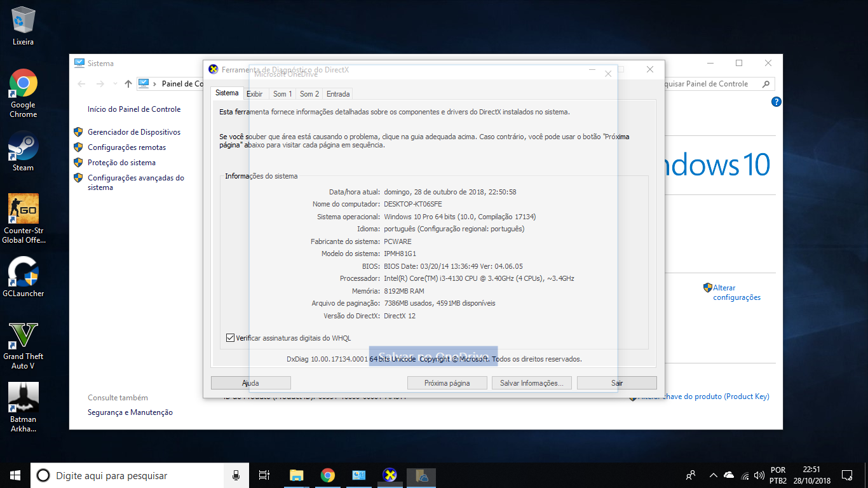
Task: Switch to the Exibir tab
Action: click(x=254, y=94)
